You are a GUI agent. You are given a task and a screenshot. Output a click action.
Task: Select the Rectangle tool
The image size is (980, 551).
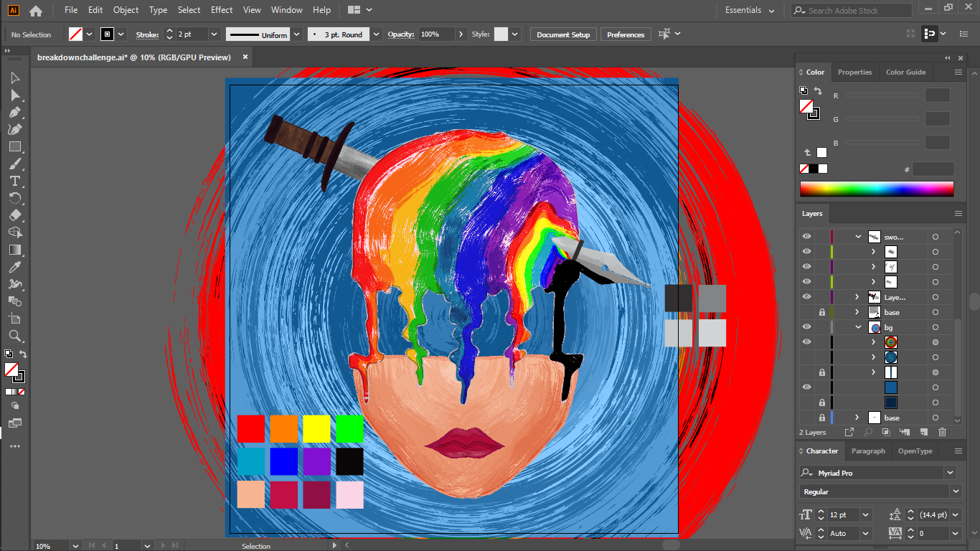15,146
